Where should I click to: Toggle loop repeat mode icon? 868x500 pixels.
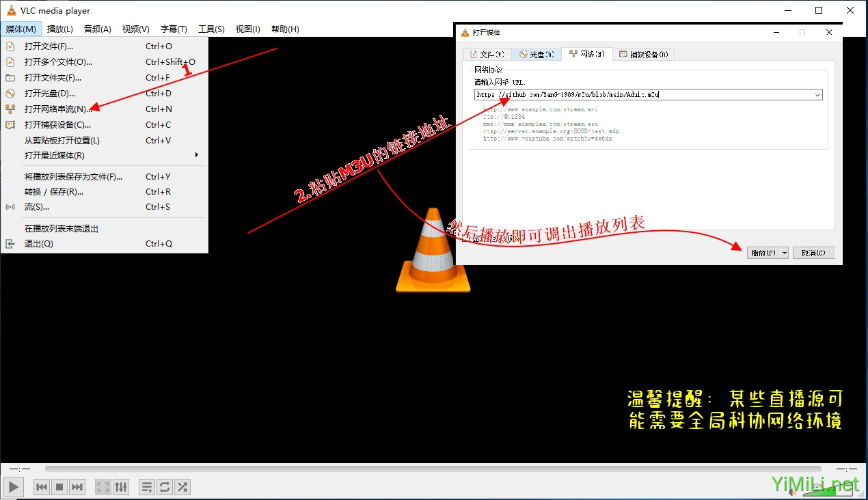pyautogui.click(x=165, y=487)
